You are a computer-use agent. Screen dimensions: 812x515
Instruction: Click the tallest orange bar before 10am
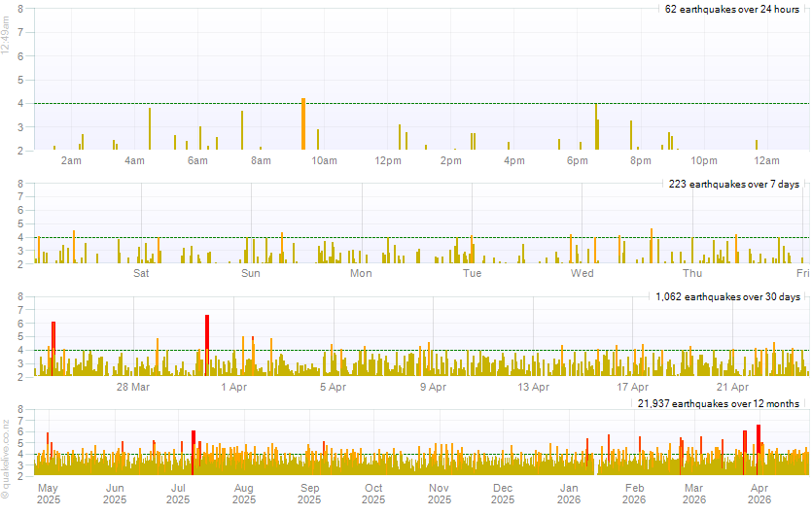click(x=303, y=124)
